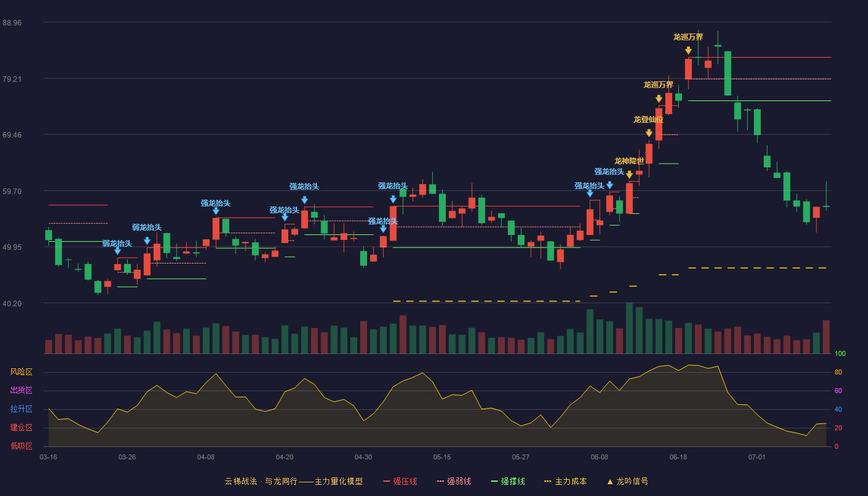Click the 风险区 zone label
The height and width of the screenshot is (496, 868).
point(21,372)
